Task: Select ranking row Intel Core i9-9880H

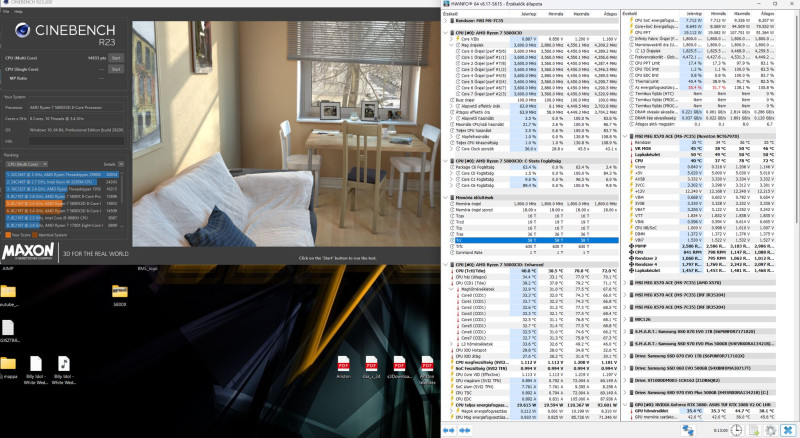Action: pos(62,217)
